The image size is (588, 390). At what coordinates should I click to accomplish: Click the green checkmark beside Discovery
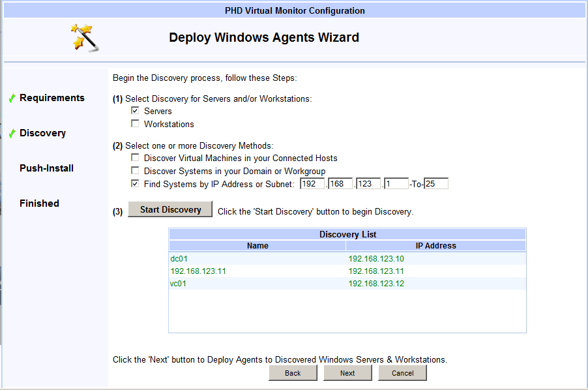pyautogui.click(x=12, y=134)
